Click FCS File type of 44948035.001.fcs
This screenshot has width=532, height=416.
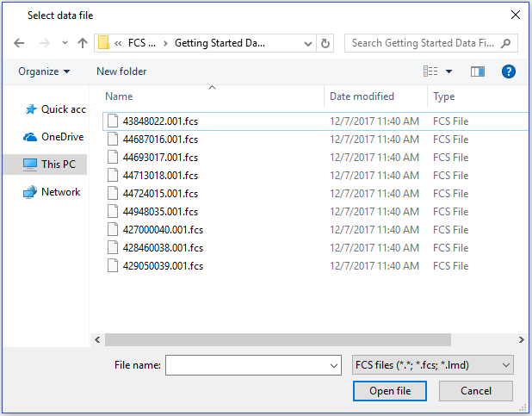(450, 212)
